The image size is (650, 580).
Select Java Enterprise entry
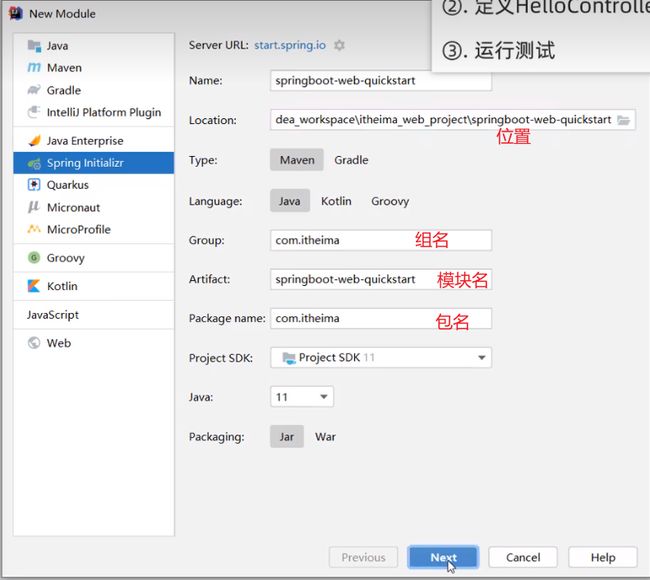(94, 141)
